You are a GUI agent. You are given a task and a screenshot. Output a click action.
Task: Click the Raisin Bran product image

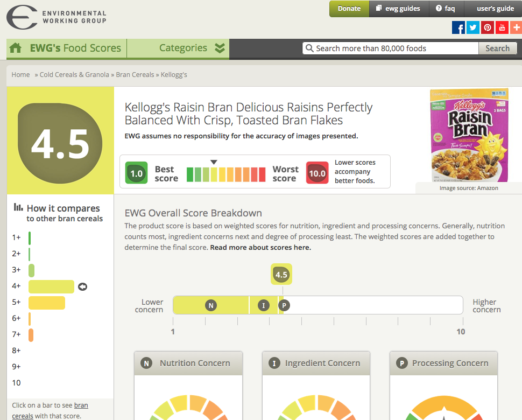coord(469,136)
